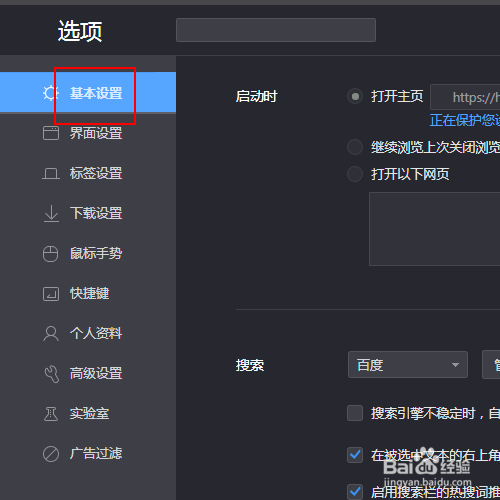The image size is (500, 500).
Task: Click the flask icon beside 实验室
Action: pos(51,414)
